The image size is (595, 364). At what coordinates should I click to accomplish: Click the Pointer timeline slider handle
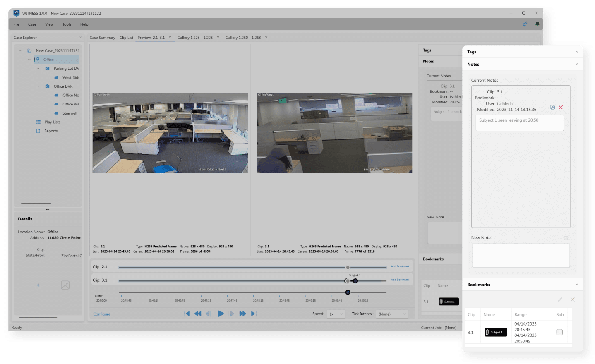(348, 292)
